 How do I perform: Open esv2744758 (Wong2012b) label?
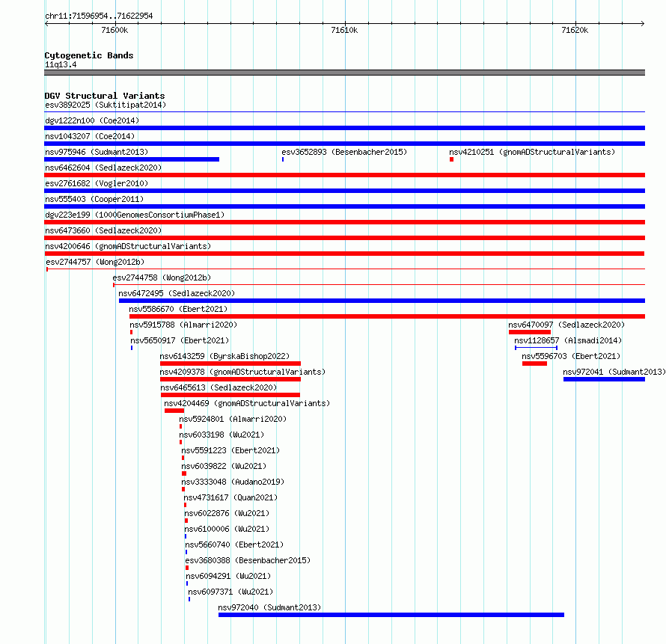[x=162, y=277]
